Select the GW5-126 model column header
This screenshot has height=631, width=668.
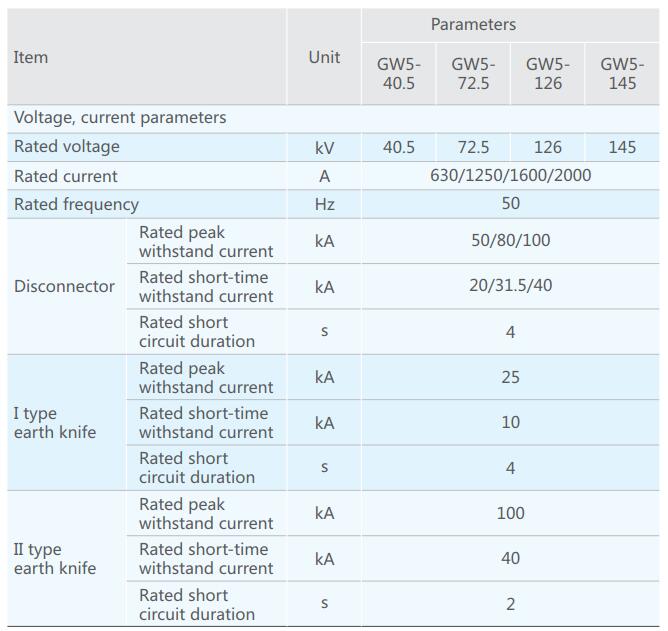pyautogui.click(x=548, y=73)
